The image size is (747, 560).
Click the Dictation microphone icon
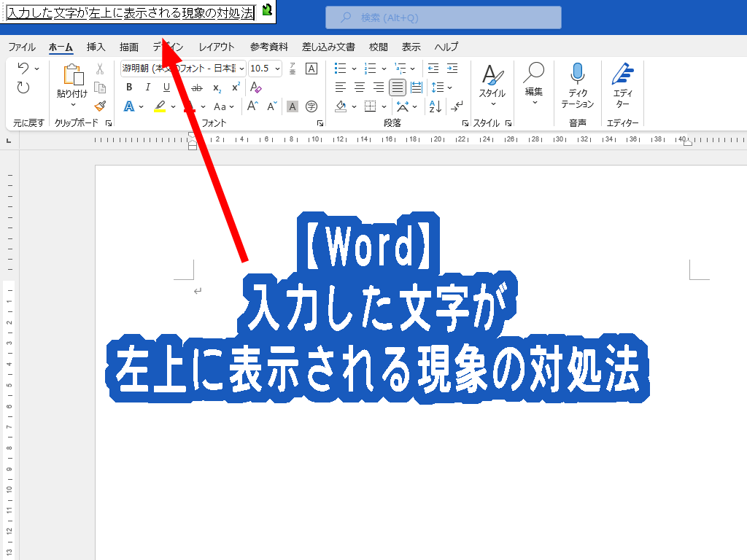click(578, 74)
